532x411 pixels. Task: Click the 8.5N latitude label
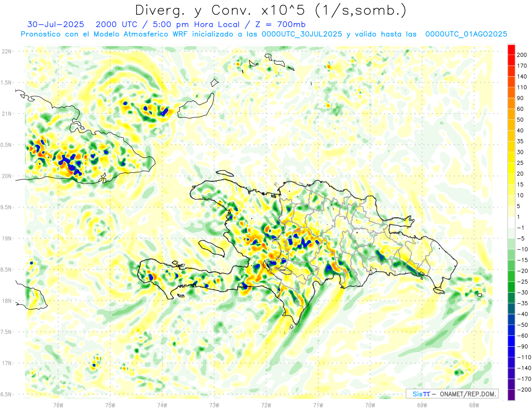(6, 270)
